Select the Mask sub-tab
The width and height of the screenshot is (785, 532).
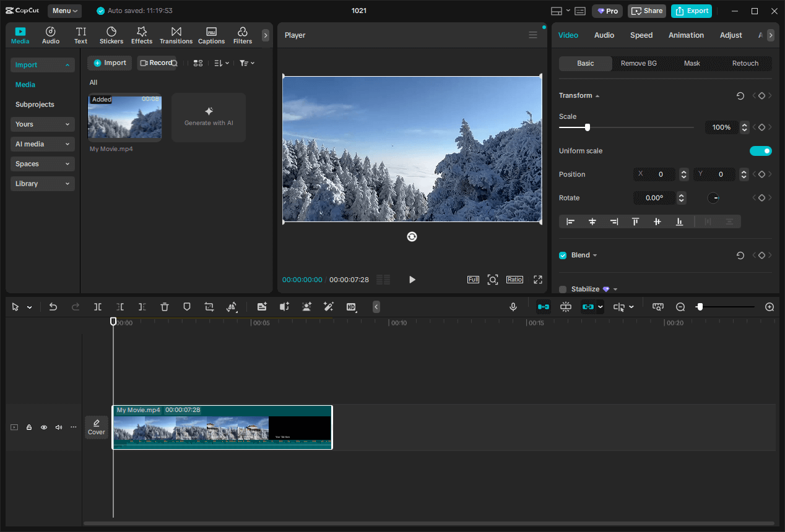[x=692, y=64]
